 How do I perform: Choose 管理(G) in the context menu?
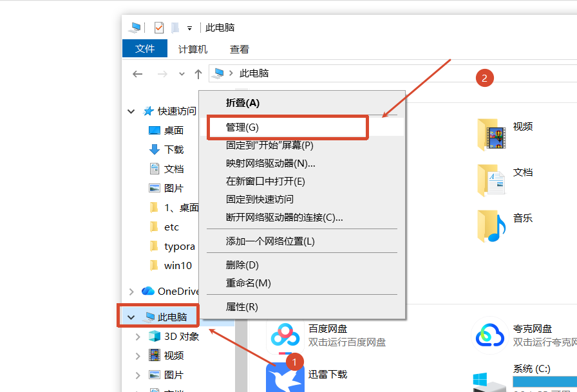302,127
